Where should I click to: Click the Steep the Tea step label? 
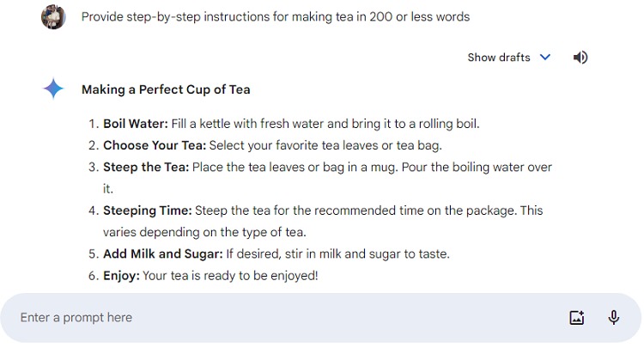(146, 167)
